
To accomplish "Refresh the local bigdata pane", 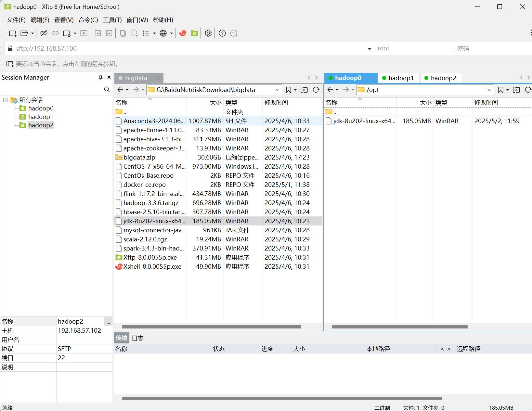I will point(316,90).
